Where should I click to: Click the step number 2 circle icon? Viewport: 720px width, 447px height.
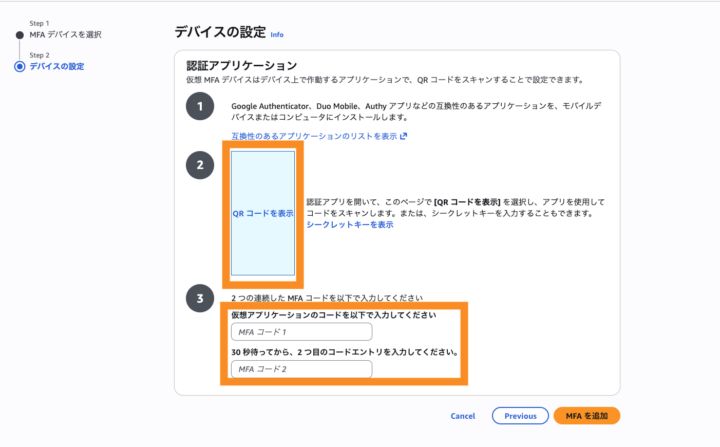pos(200,165)
